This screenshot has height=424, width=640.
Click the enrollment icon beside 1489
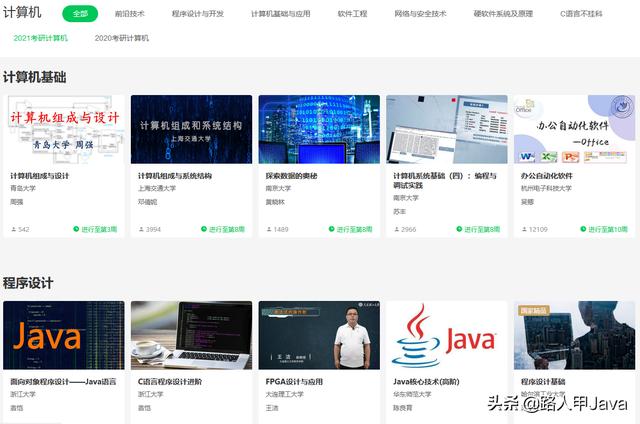(x=269, y=229)
